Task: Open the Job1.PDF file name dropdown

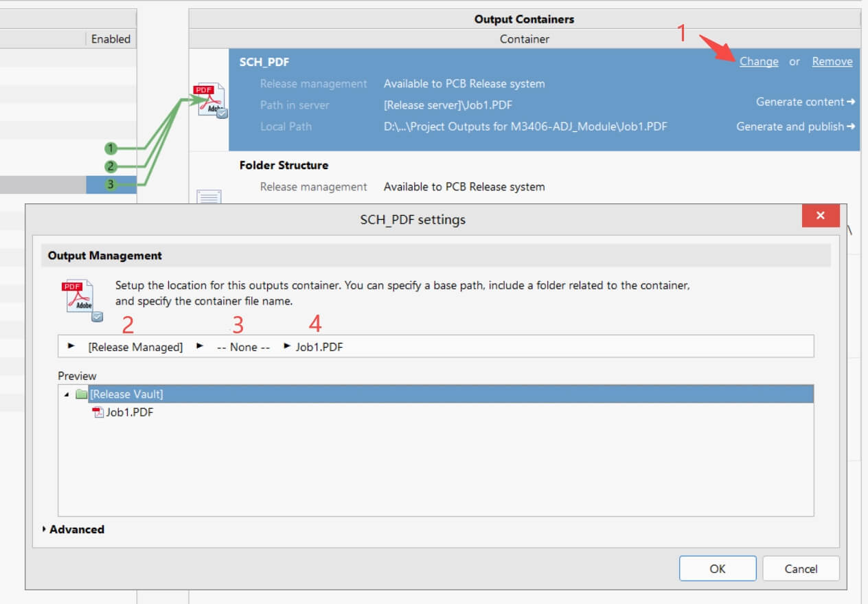Action: pyautogui.click(x=319, y=347)
